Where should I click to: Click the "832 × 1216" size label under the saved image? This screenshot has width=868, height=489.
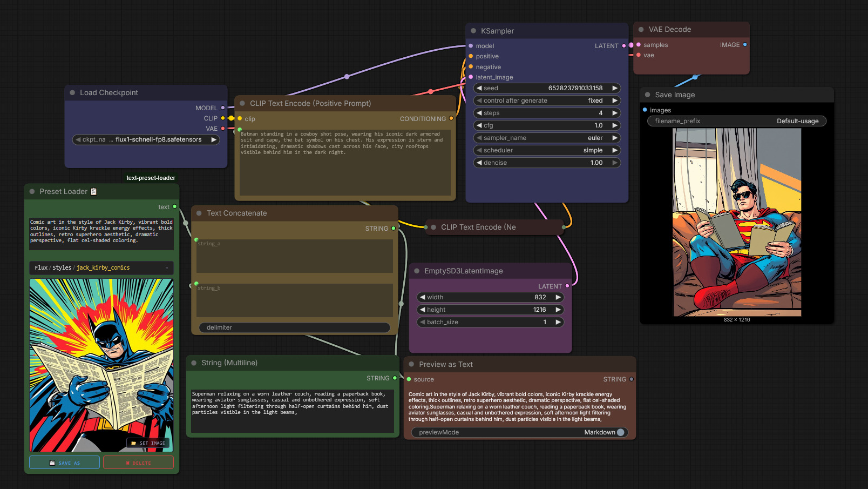[x=737, y=320]
